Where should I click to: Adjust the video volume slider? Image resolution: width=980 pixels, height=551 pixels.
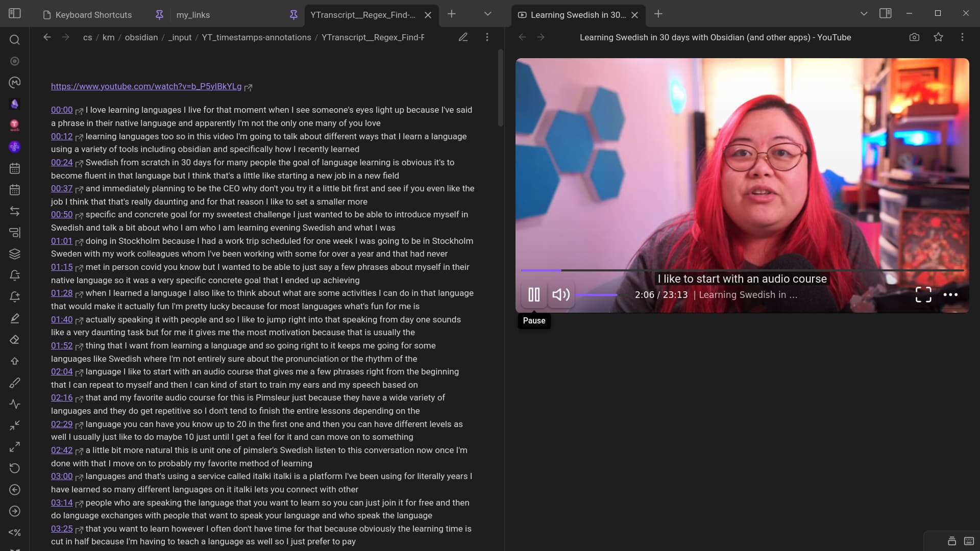click(x=596, y=295)
